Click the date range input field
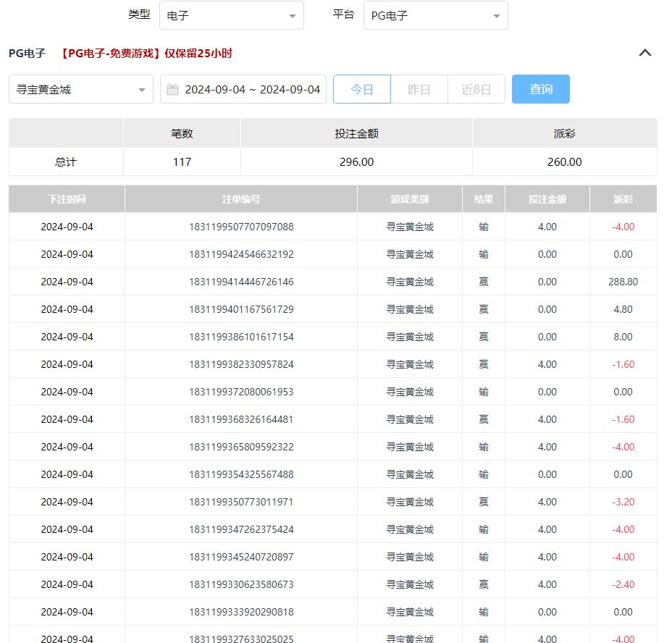 point(251,90)
